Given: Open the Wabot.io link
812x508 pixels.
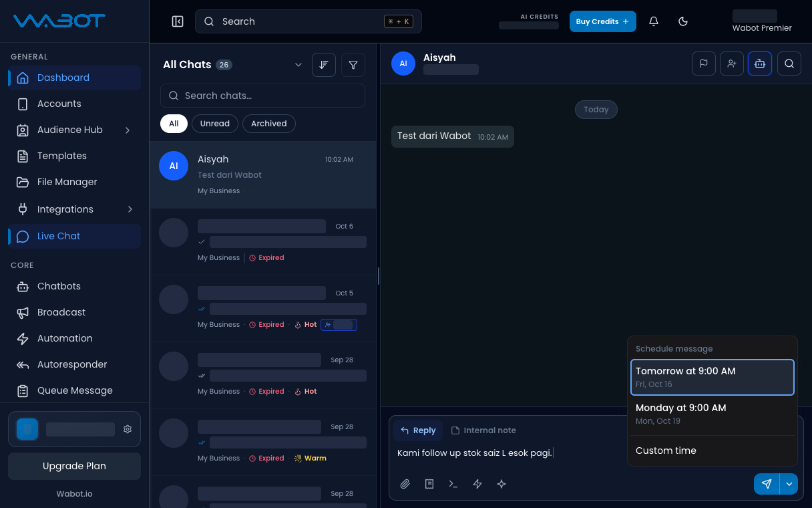Looking at the screenshot, I should pyautogui.click(x=74, y=494).
